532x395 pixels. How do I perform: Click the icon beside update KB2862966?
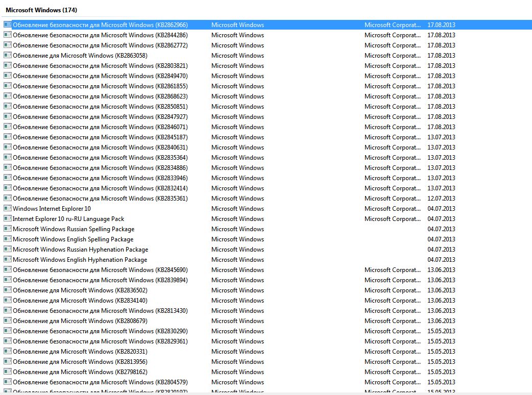[x=8, y=24]
